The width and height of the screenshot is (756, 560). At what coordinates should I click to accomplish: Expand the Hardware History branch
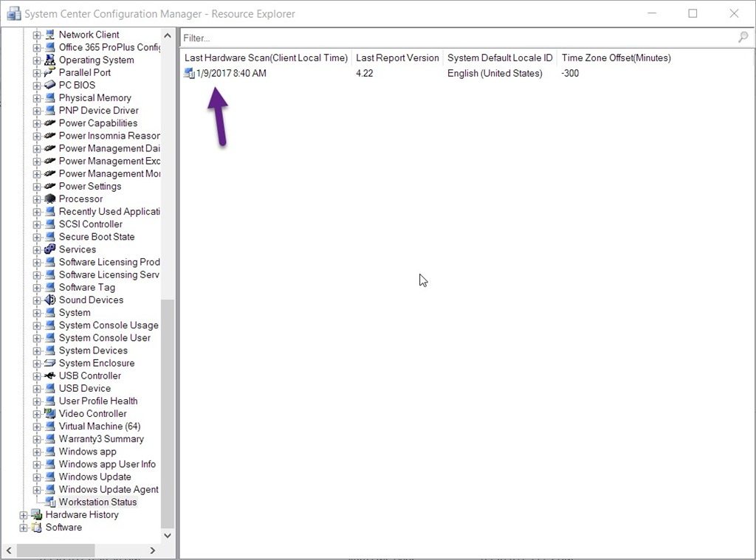(23, 515)
